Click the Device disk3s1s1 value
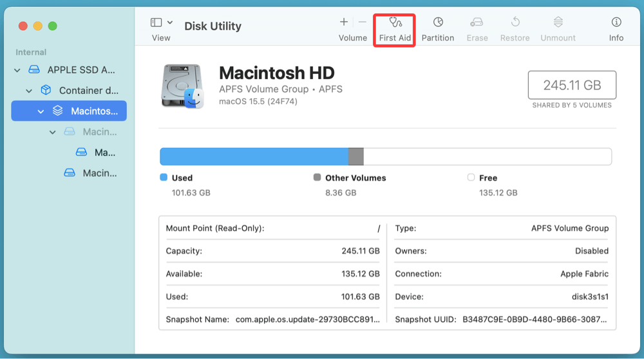The height and width of the screenshot is (359, 644). click(x=590, y=297)
